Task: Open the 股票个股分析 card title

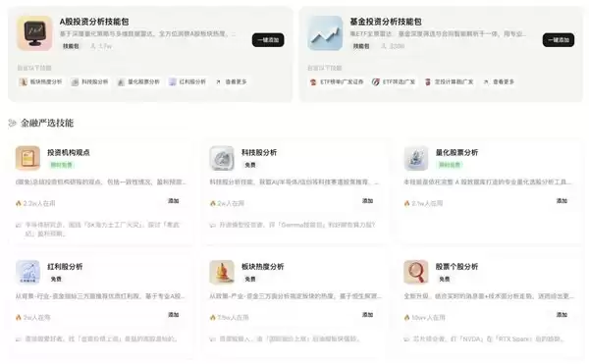Action: [456, 267]
